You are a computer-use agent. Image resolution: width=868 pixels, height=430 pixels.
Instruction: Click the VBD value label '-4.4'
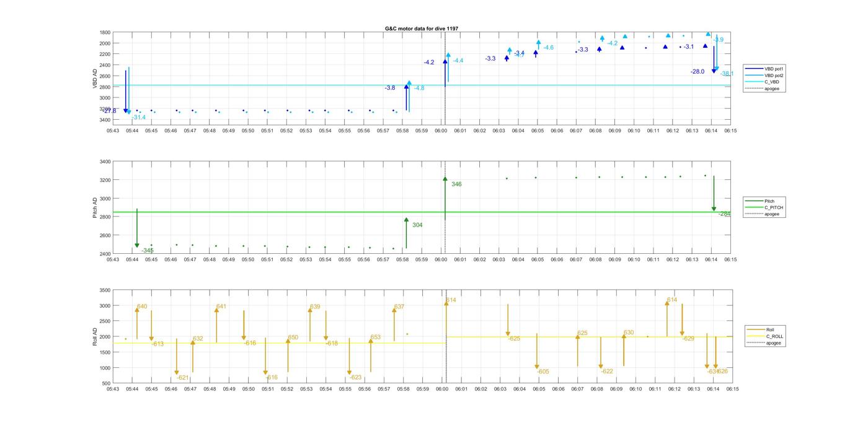(x=458, y=61)
